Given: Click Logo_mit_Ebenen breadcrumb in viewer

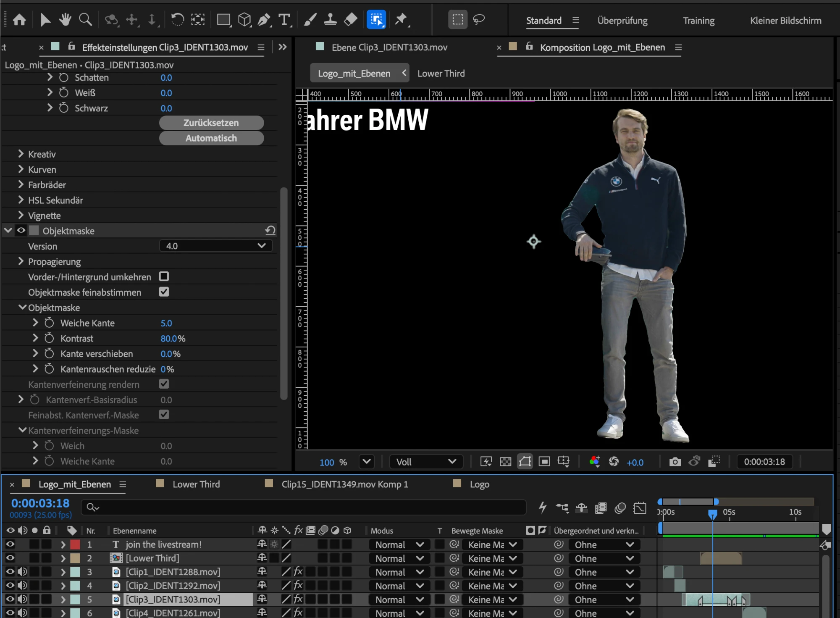Looking at the screenshot, I should coord(354,74).
